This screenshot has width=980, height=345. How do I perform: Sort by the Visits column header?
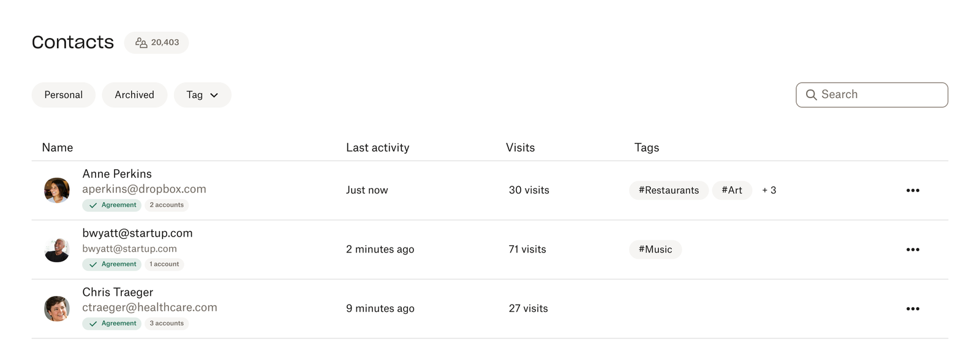[x=520, y=148]
